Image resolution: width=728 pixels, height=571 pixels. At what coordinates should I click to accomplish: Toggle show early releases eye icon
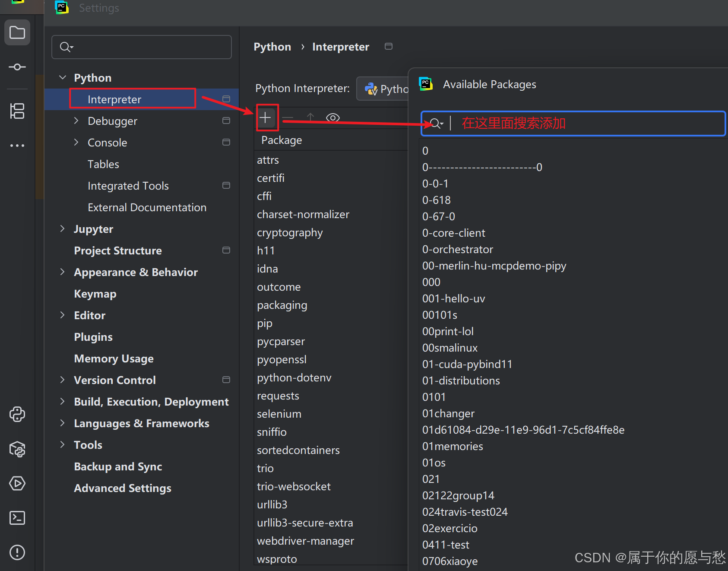click(x=333, y=117)
